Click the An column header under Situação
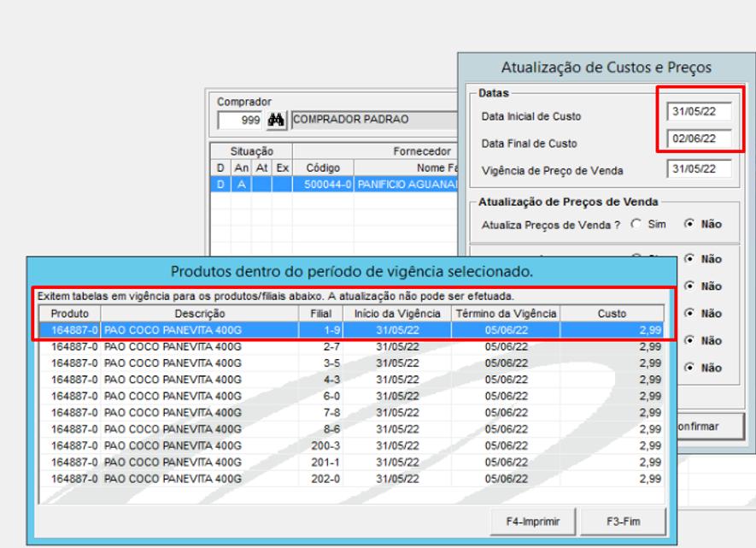 tap(241, 168)
